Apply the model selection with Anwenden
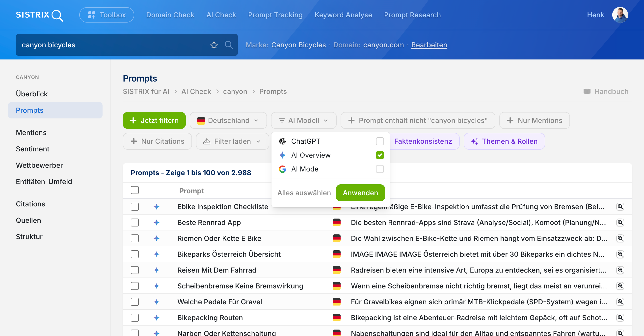 pyautogui.click(x=360, y=193)
